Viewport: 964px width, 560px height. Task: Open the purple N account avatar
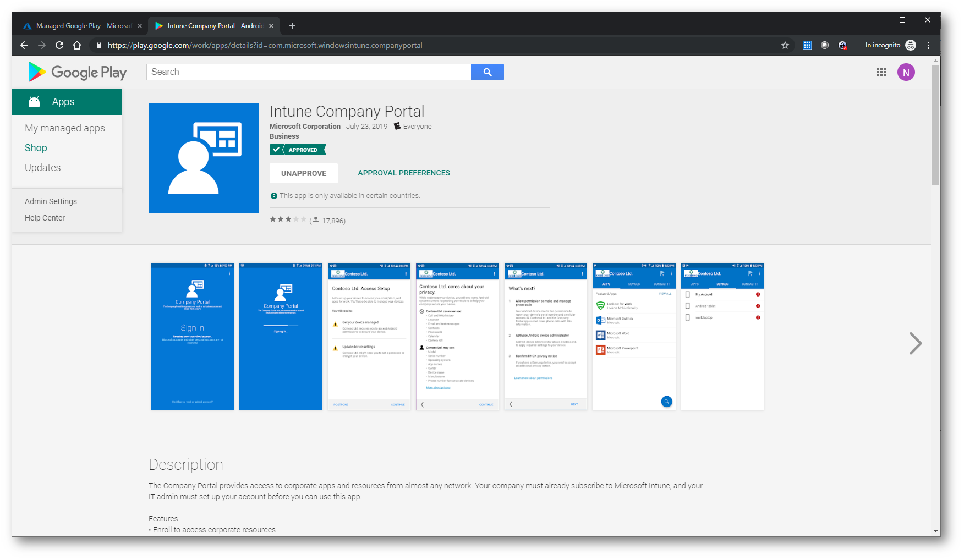pos(906,72)
